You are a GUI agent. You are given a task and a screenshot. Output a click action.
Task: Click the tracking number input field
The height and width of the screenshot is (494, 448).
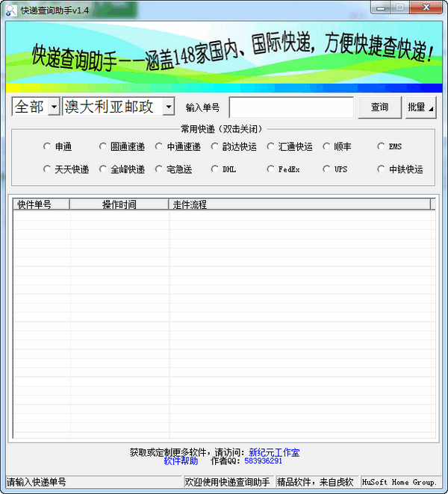291,107
